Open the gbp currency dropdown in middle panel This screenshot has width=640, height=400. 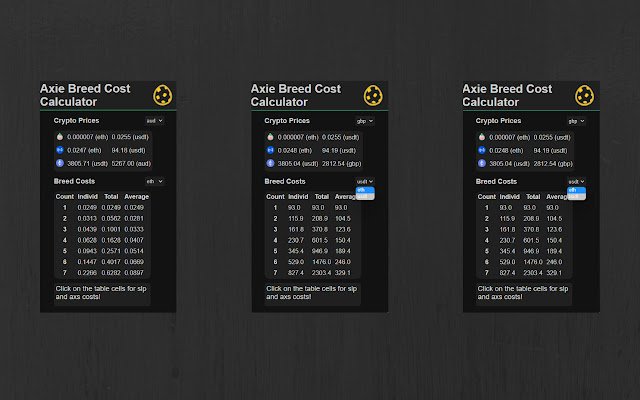click(x=365, y=121)
